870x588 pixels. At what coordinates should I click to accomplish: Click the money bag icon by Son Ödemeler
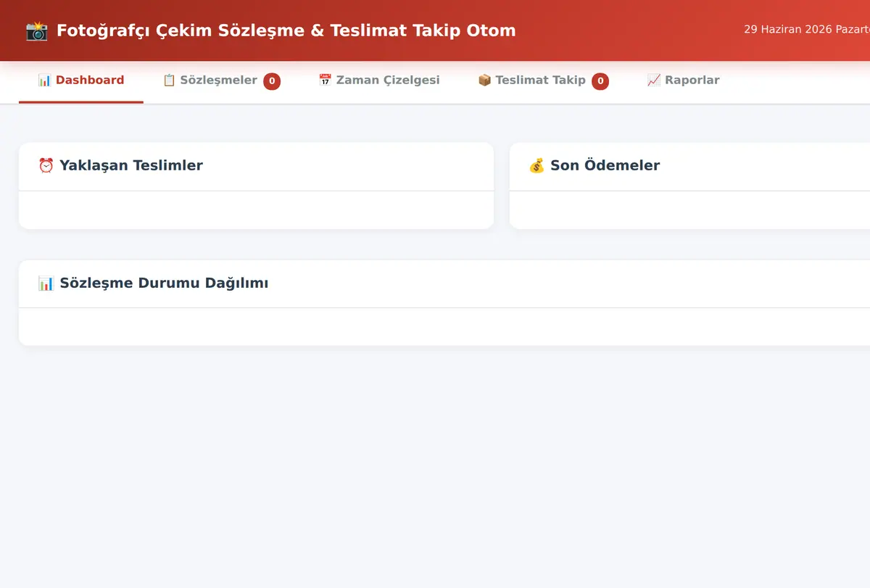point(536,165)
